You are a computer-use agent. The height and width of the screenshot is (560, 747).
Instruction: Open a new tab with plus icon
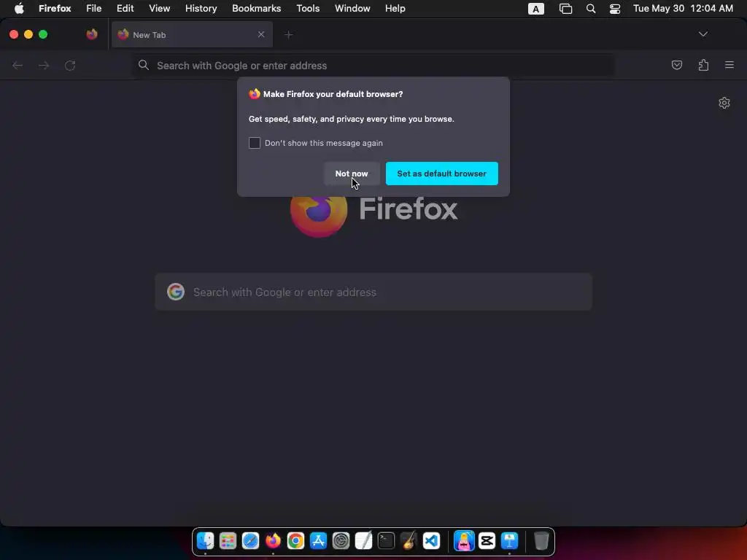click(x=288, y=34)
